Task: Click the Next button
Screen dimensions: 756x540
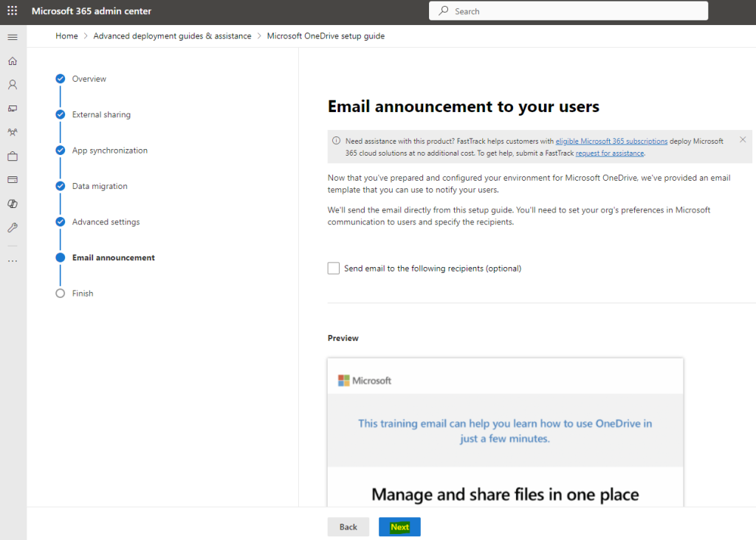Action: tap(399, 527)
